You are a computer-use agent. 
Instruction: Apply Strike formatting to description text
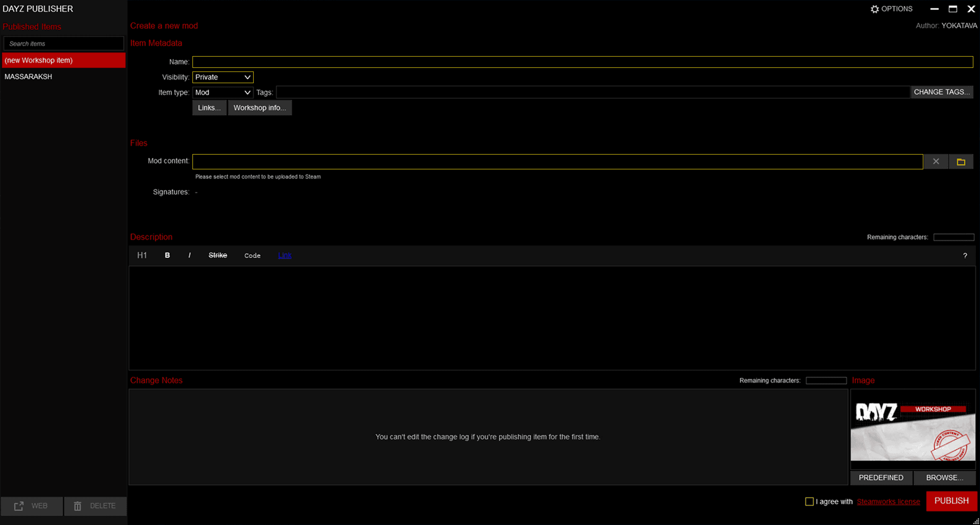pos(217,256)
